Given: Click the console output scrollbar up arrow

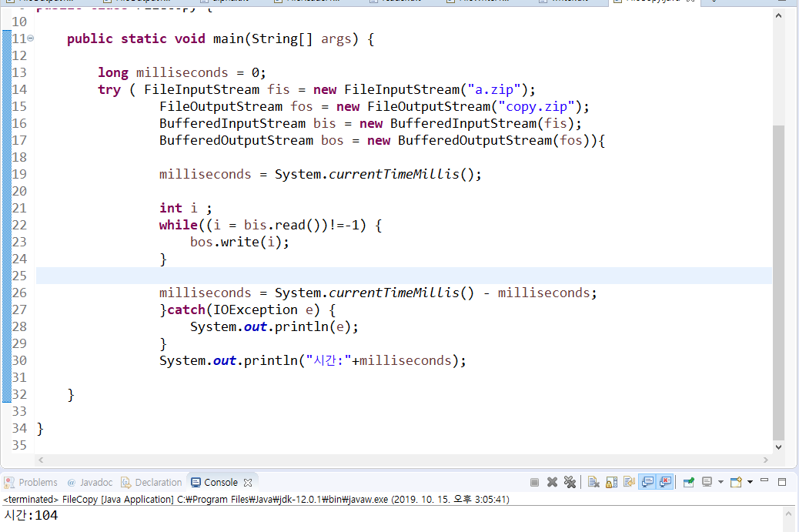Looking at the screenshot, I should click(x=788, y=514).
